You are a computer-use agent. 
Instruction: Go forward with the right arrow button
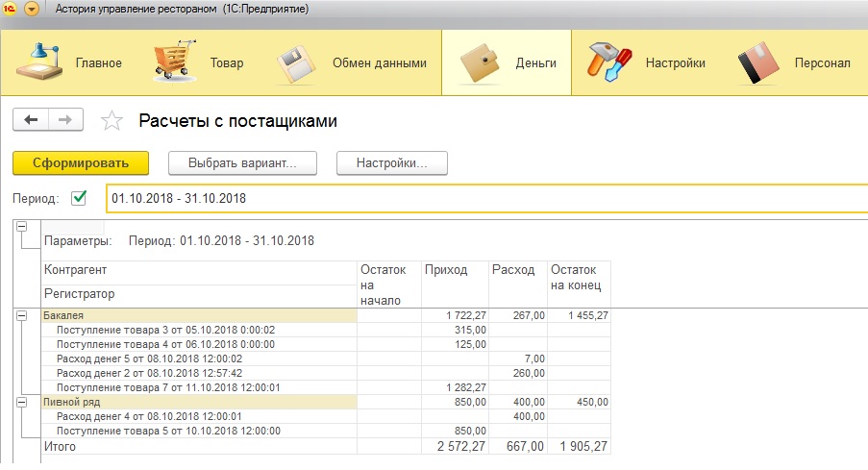coord(65,120)
